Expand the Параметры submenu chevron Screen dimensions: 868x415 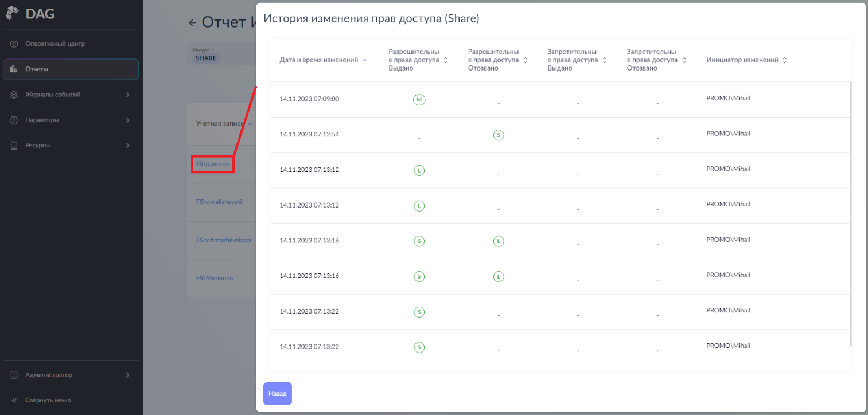coord(127,120)
